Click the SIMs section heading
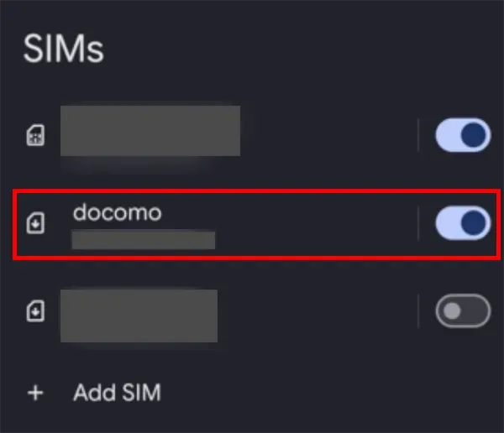 (x=63, y=50)
